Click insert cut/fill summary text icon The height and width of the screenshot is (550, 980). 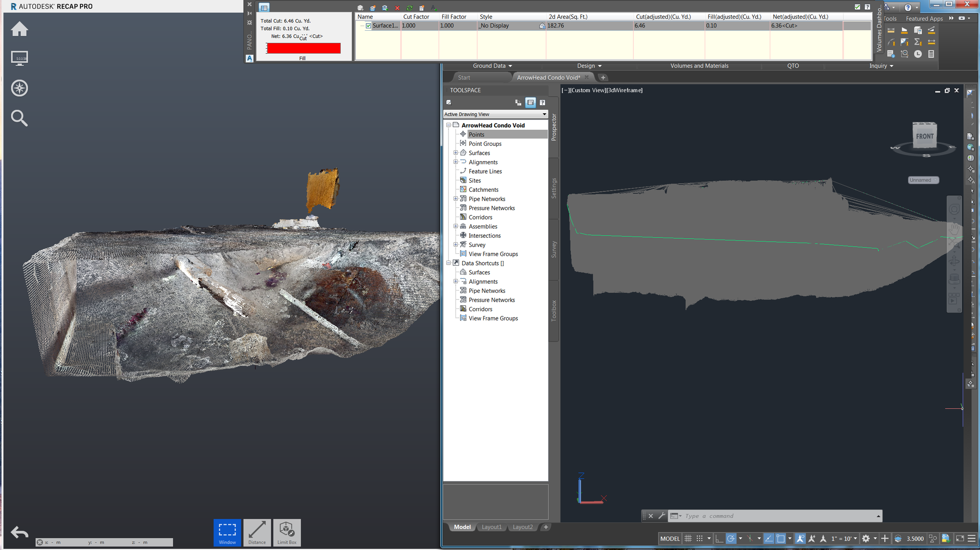434,8
